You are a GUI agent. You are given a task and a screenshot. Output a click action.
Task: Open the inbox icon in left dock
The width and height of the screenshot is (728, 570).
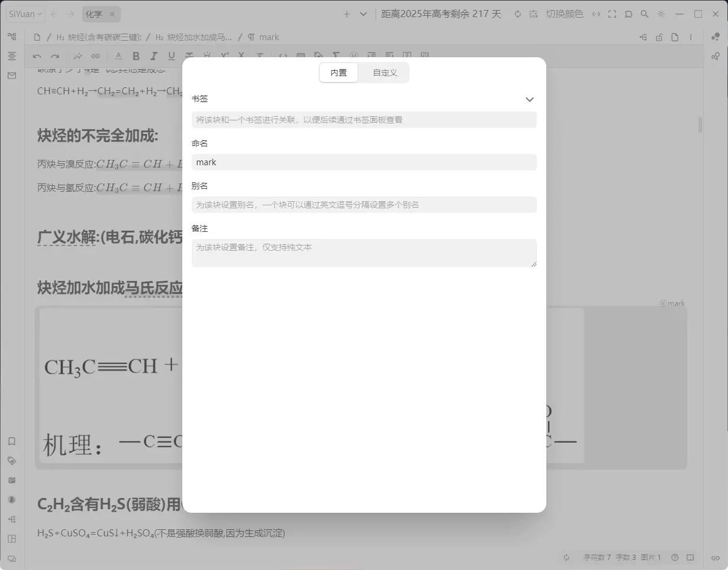[12, 76]
